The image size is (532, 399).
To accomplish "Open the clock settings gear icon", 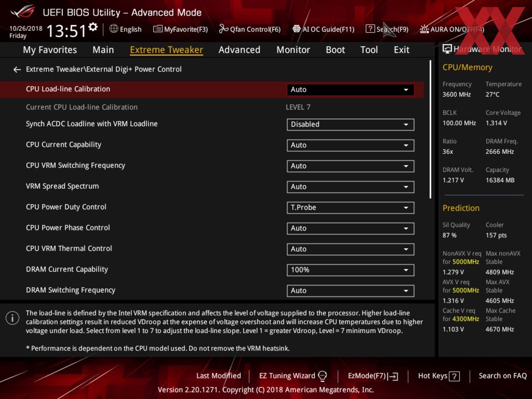I will point(93,27).
